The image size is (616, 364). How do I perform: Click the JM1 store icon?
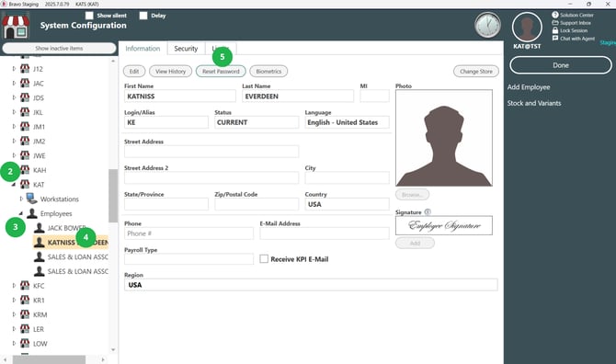click(25, 127)
